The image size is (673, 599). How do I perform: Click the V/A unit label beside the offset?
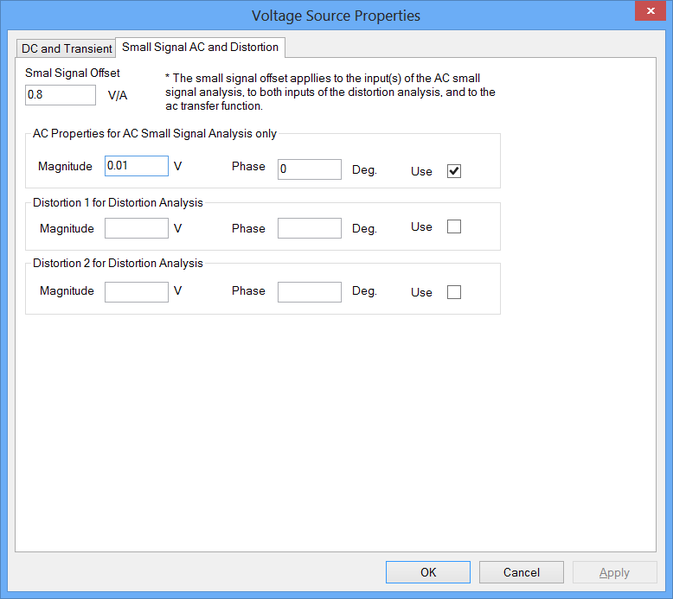tap(117, 95)
